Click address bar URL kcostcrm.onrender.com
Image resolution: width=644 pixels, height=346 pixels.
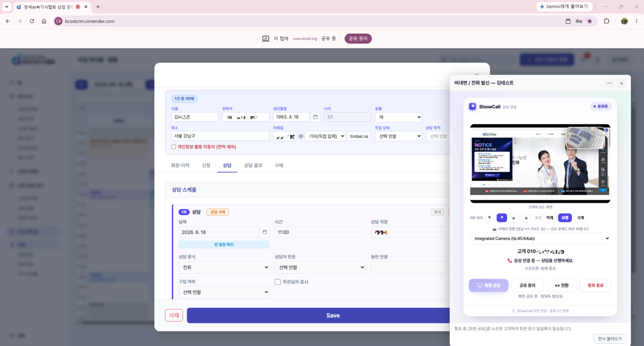pos(90,21)
